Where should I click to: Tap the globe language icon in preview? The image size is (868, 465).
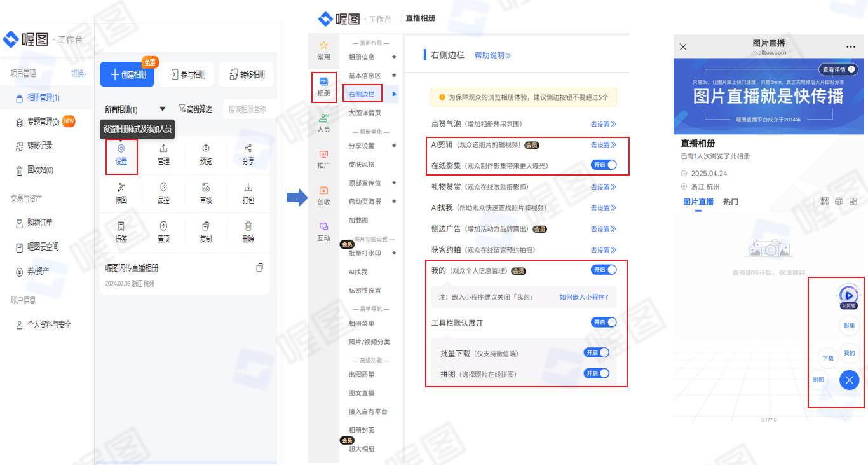tap(839, 202)
